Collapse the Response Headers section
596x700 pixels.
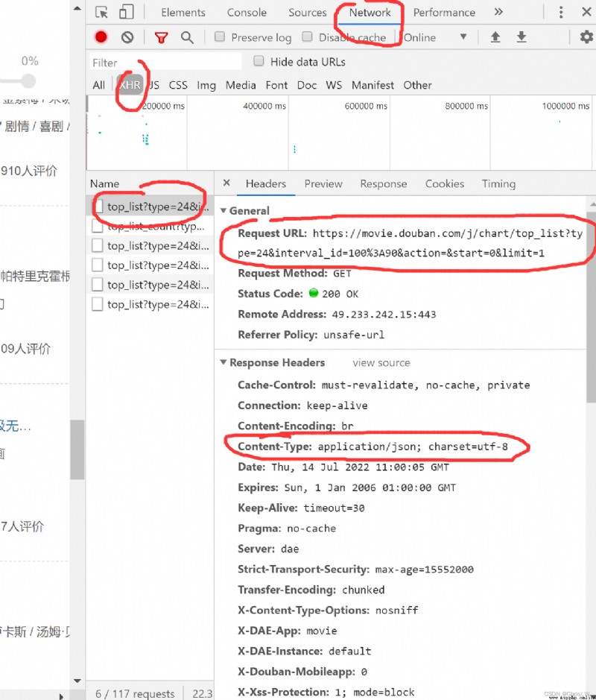pyautogui.click(x=223, y=362)
